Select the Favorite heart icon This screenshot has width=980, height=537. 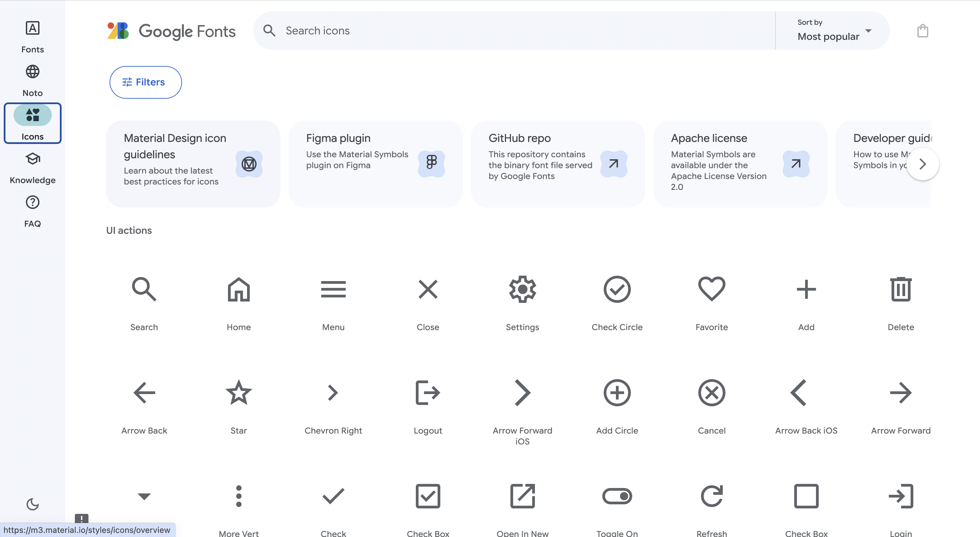(x=712, y=289)
